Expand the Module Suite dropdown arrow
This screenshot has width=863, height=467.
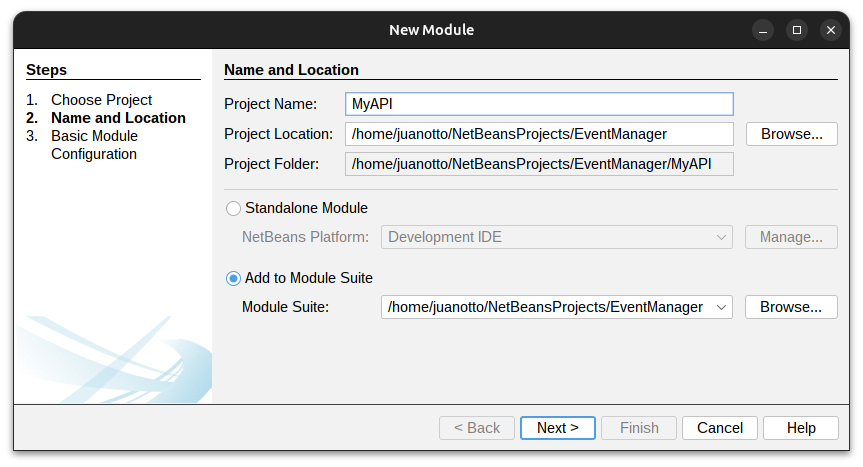720,307
